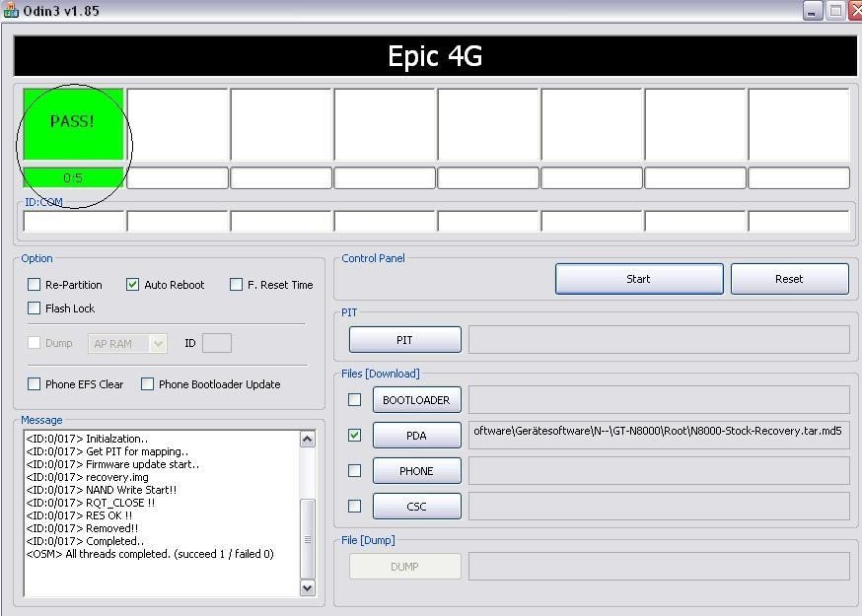
Task: Check the BOOTLOADER file checkbox
Action: [x=355, y=400]
